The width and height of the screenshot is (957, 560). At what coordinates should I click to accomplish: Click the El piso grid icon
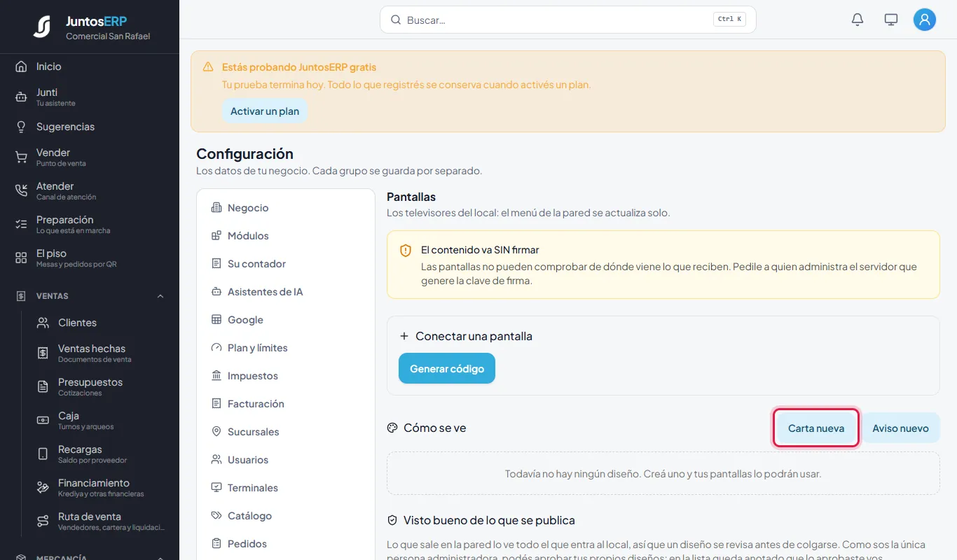click(x=21, y=258)
